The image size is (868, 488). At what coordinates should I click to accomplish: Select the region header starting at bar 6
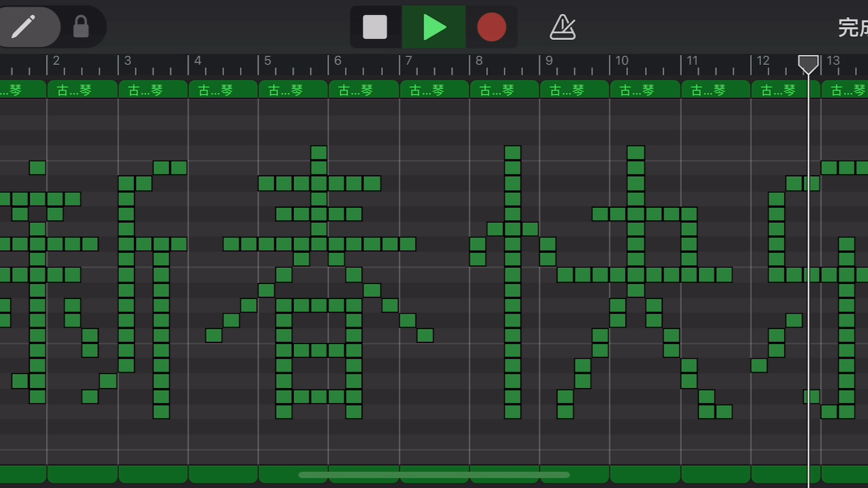(364, 90)
